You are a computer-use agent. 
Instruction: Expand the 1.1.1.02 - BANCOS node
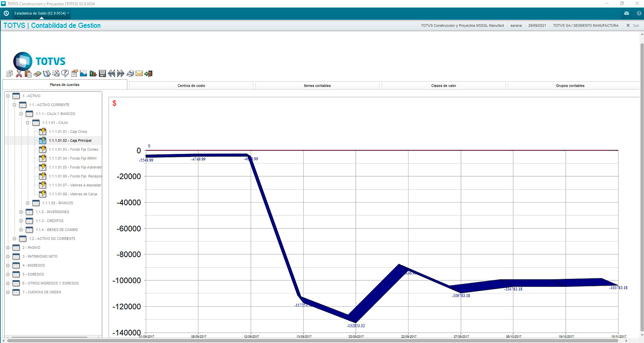(x=27, y=203)
